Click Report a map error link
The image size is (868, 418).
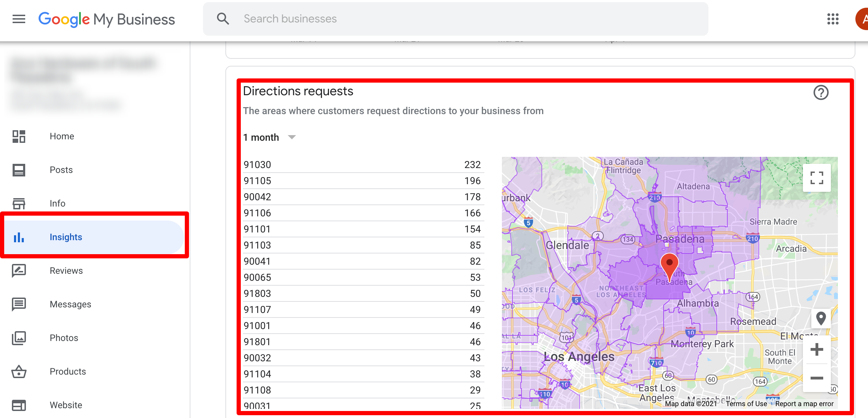pos(804,404)
